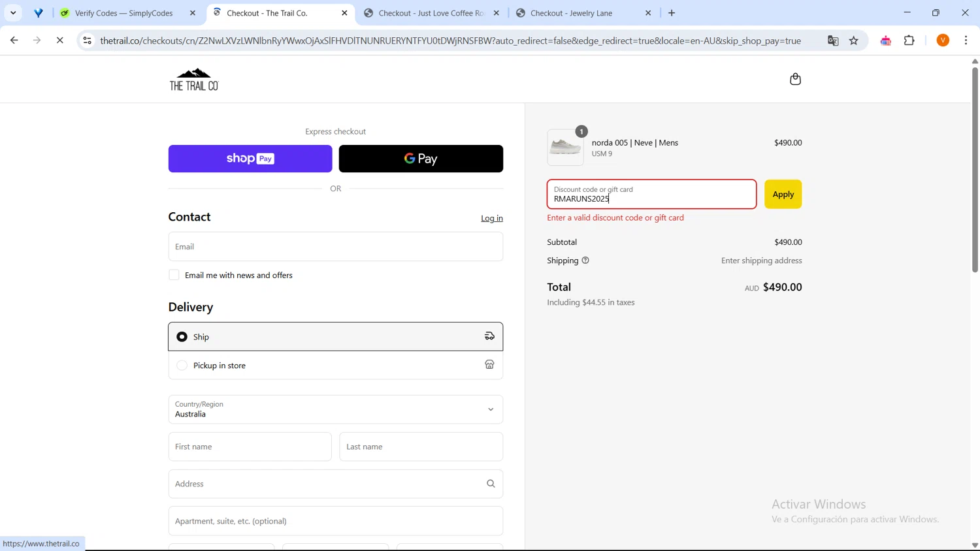
Task: Click the address search magnifier icon
Action: pyautogui.click(x=491, y=484)
